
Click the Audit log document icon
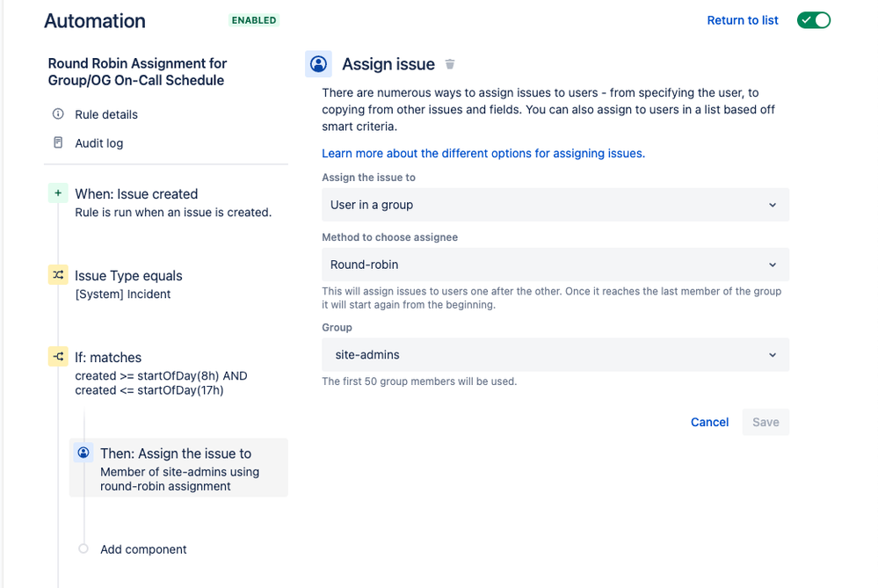point(58,142)
